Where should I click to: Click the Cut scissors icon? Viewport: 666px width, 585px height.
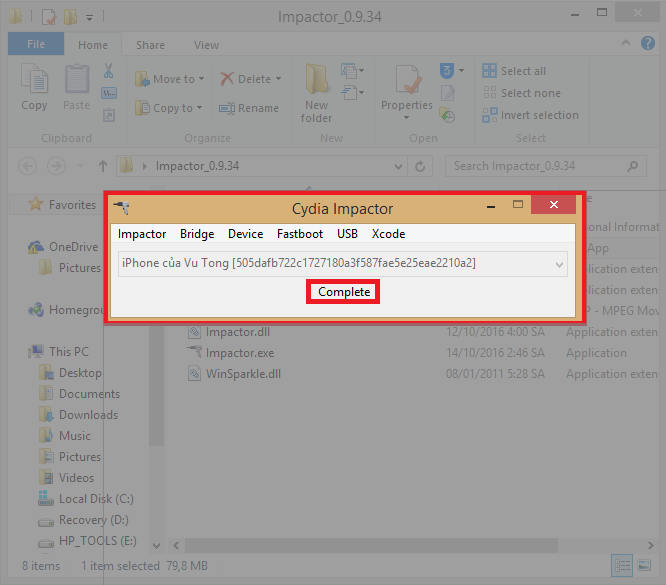pos(109,71)
